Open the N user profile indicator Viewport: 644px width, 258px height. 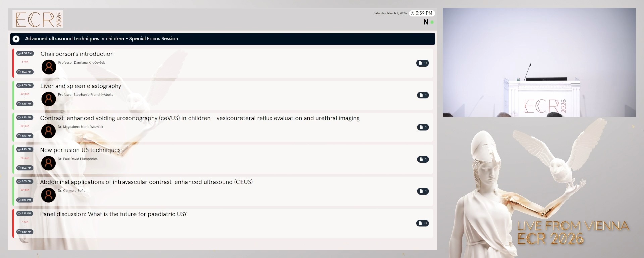tap(426, 22)
